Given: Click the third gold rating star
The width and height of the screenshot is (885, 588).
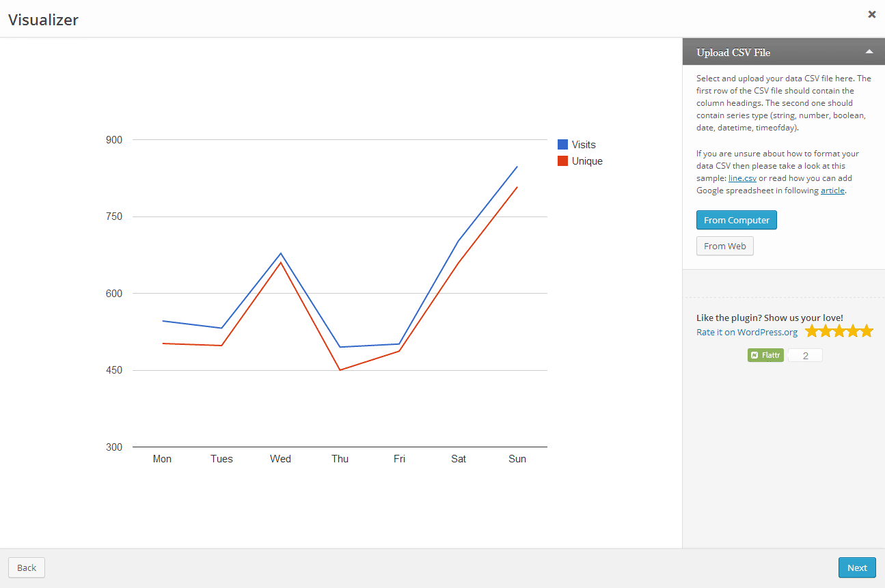Looking at the screenshot, I should point(839,331).
